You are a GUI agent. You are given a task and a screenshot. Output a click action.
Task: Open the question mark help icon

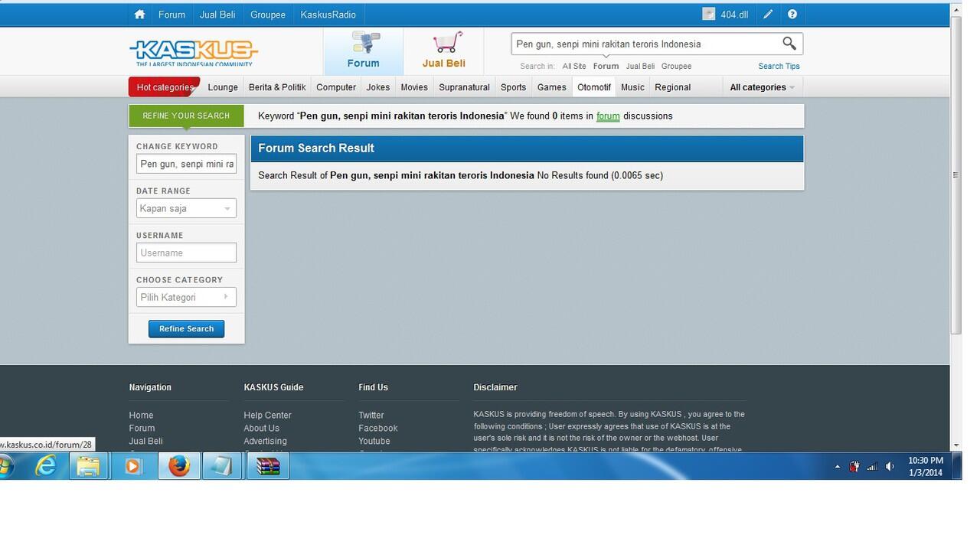tap(792, 15)
